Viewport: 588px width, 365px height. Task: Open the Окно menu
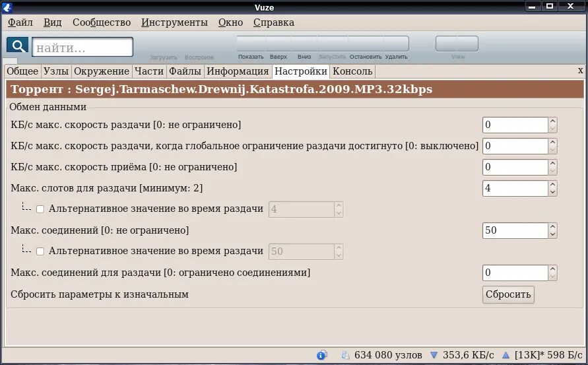(x=230, y=22)
